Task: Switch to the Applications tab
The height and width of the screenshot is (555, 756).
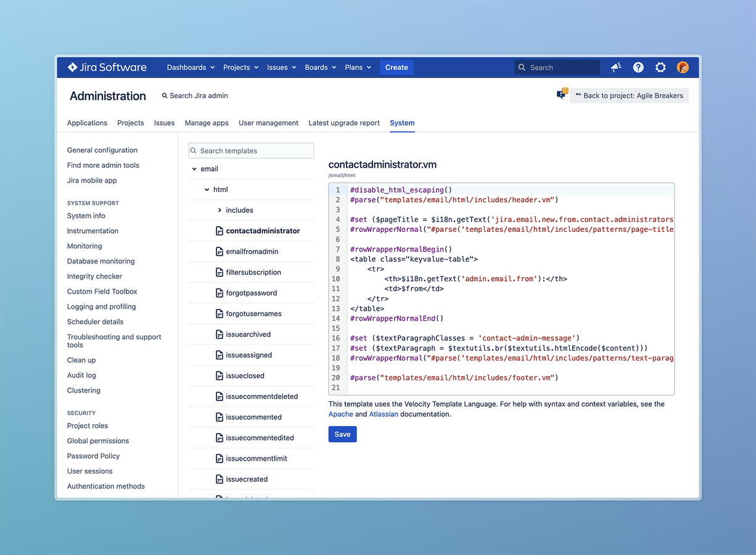Action: point(87,123)
